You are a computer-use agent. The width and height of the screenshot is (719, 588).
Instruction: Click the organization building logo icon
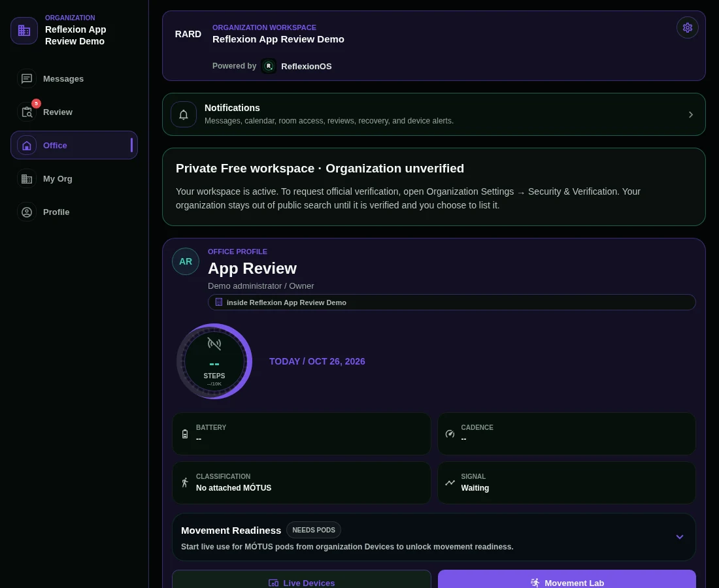pyautogui.click(x=24, y=30)
